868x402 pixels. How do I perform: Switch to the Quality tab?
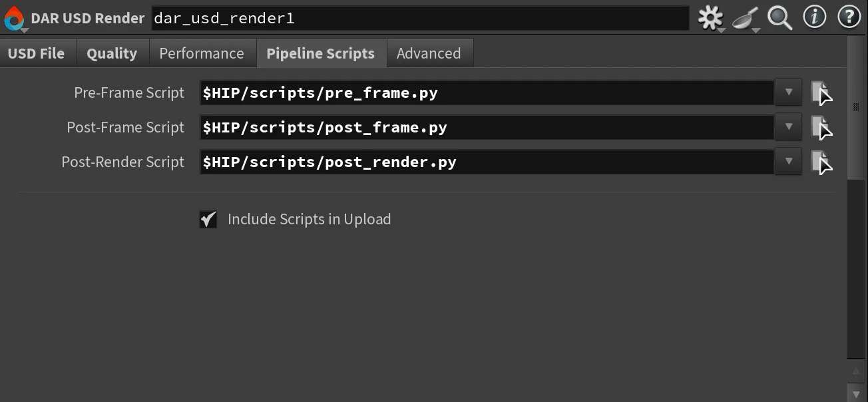(112, 53)
